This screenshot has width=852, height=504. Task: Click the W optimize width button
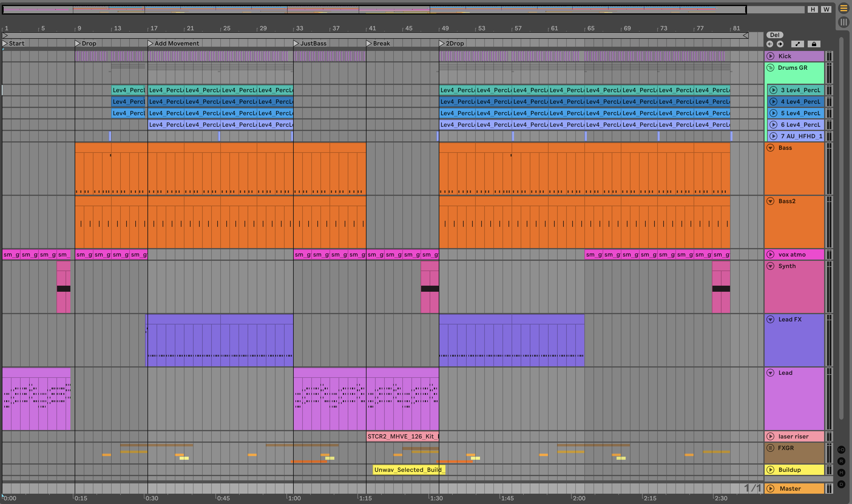tap(826, 9)
